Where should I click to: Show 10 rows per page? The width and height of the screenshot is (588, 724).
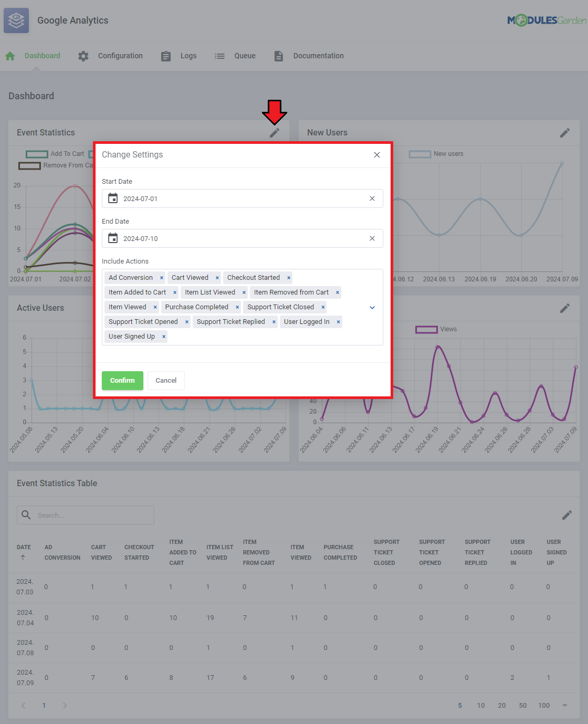tap(481, 706)
